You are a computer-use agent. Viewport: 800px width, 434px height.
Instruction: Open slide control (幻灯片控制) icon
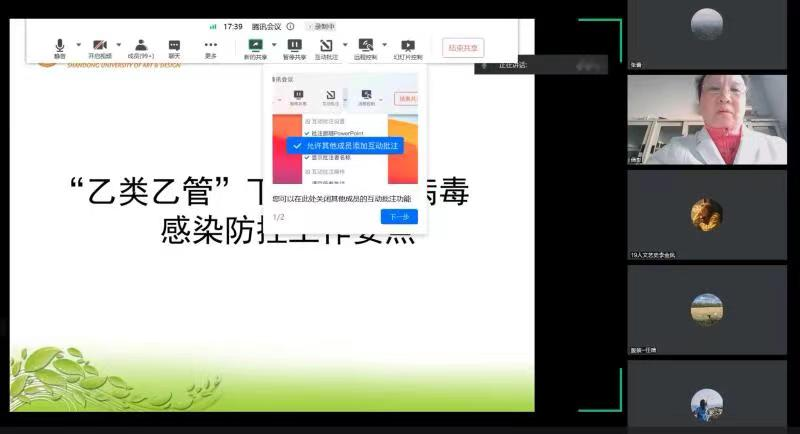pos(407,46)
